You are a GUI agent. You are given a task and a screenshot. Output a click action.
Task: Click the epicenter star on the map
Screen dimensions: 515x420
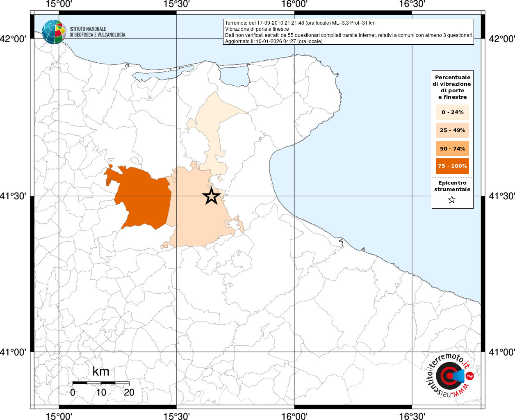click(212, 196)
